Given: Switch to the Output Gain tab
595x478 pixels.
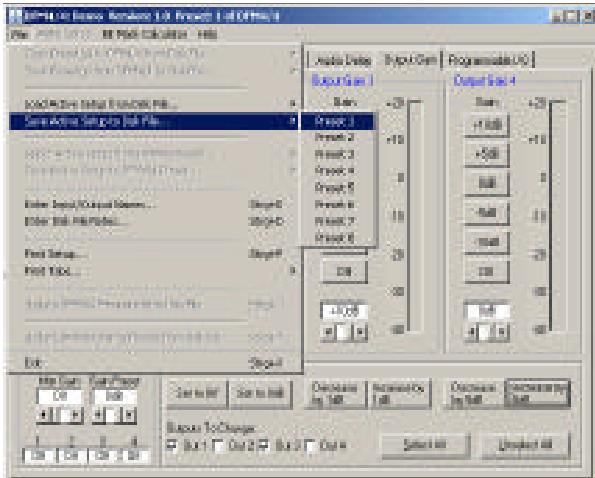Looking at the screenshot, I should coord(410,60).
